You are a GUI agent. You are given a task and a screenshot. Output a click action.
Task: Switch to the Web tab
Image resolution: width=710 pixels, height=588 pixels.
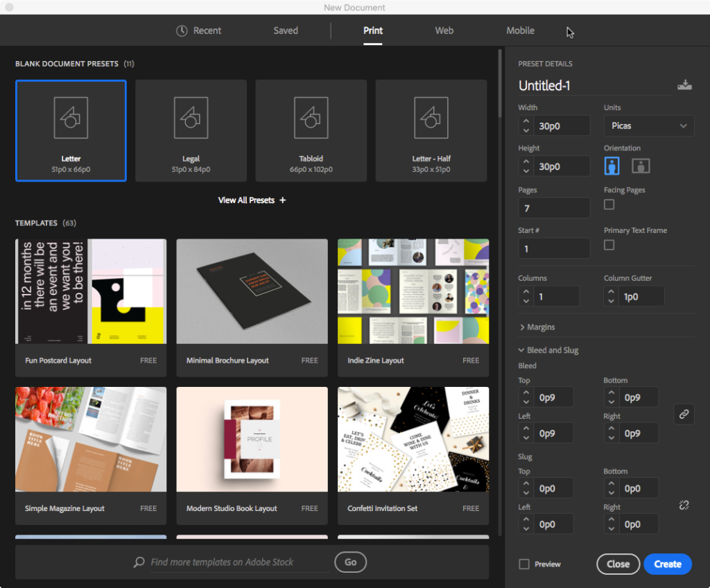point(444,31)
